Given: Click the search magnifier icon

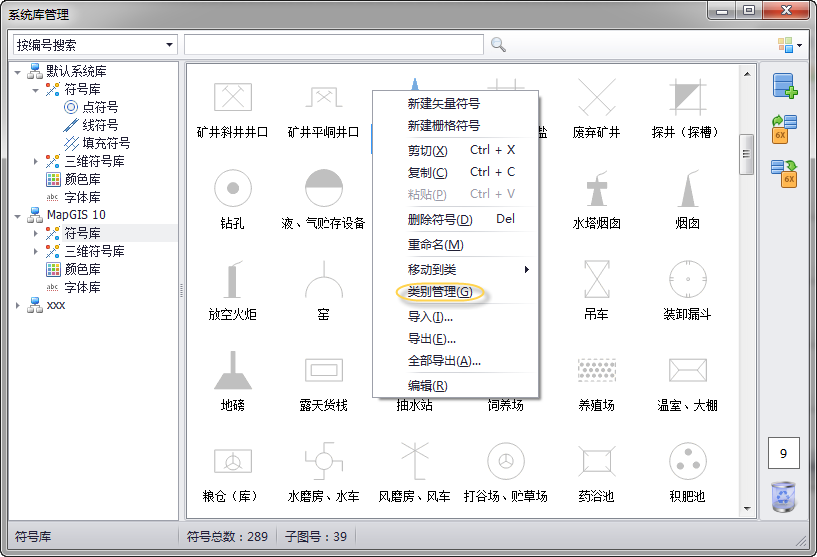Looking at the screenshot, I should tap(498, 45).
